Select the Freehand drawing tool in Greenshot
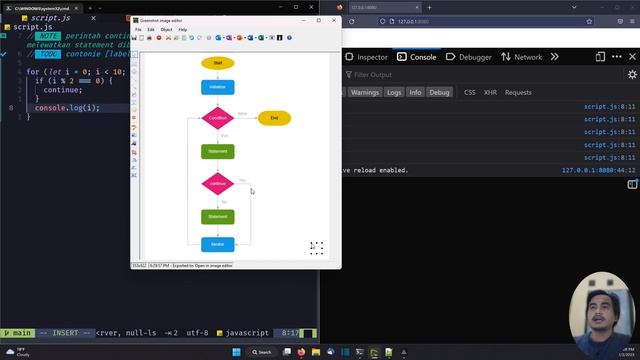 (134, 95)
